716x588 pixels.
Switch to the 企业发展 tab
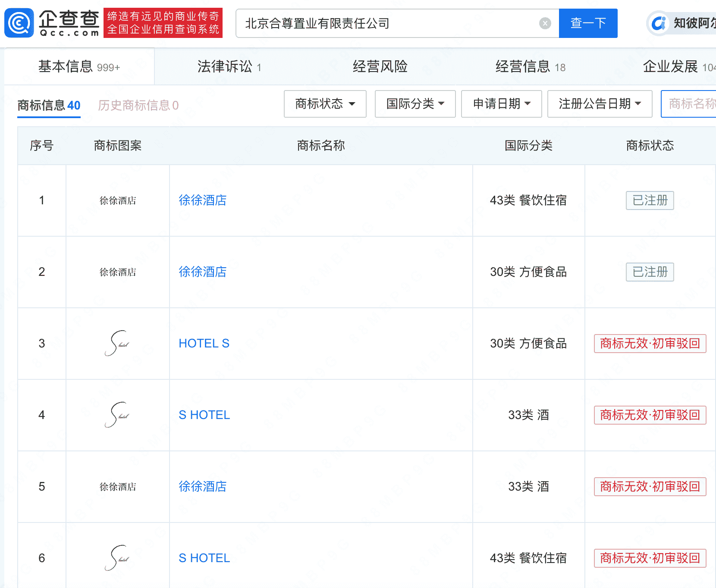pos(670,66)
